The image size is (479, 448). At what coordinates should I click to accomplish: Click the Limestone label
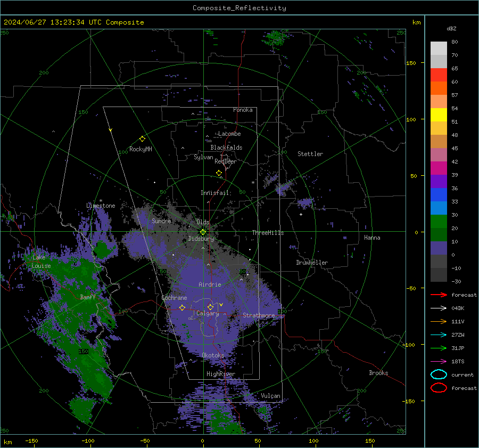coord(101,206)
